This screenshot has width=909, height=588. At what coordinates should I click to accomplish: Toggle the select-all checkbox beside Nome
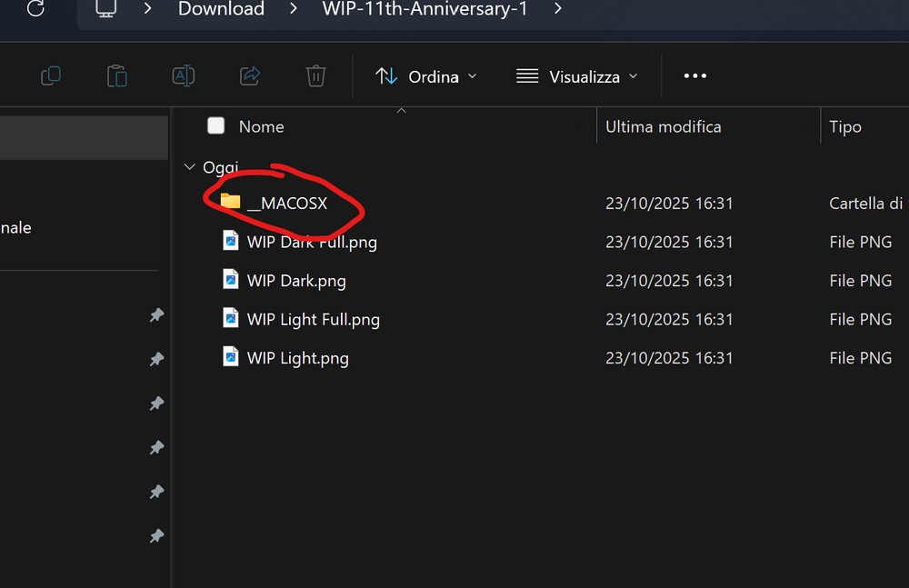tap(215, 126)
